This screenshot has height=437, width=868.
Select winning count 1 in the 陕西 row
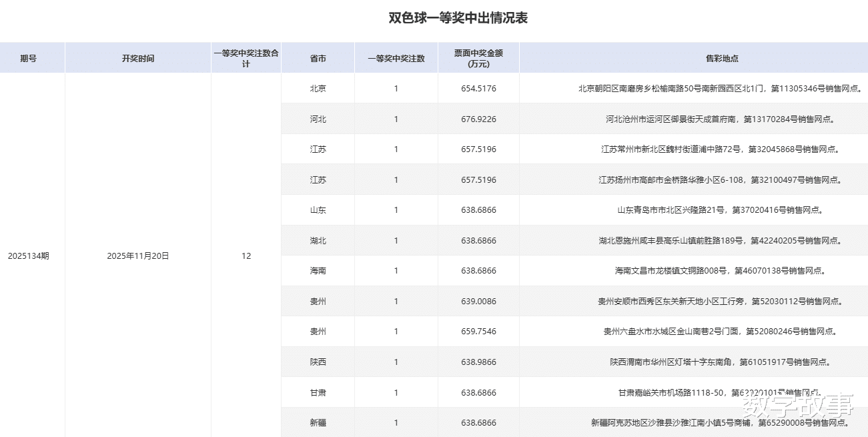click(x=396, y=362)
